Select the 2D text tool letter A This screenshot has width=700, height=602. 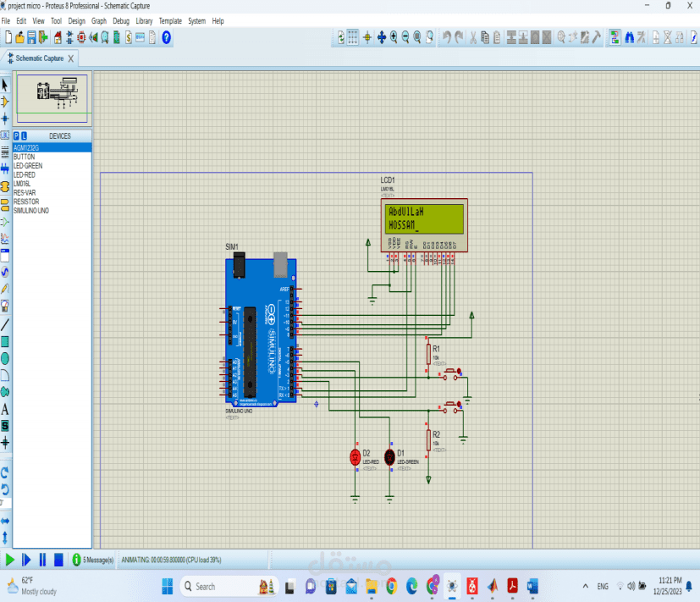coord(5,409)
